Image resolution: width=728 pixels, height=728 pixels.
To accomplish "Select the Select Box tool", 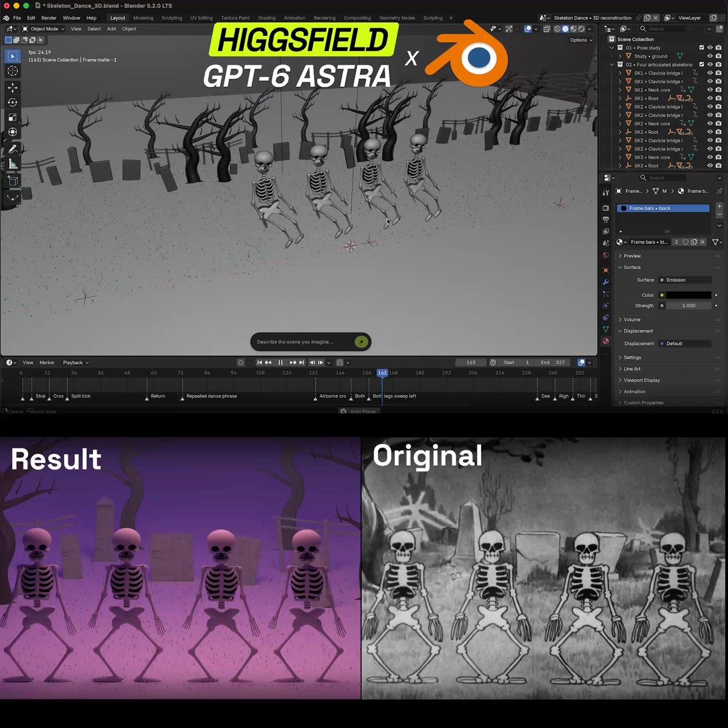I will point(12,56).
